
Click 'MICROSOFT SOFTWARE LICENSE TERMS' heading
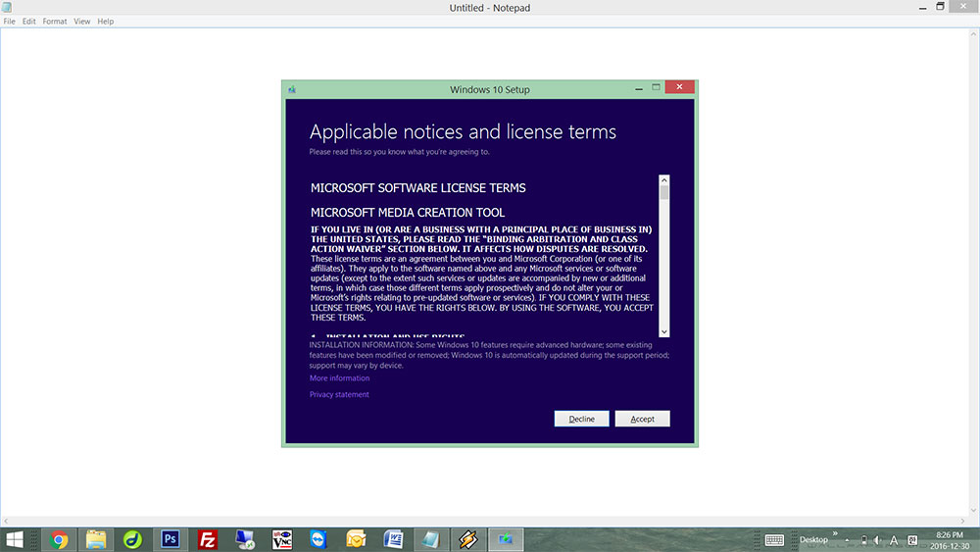point(418,188)
